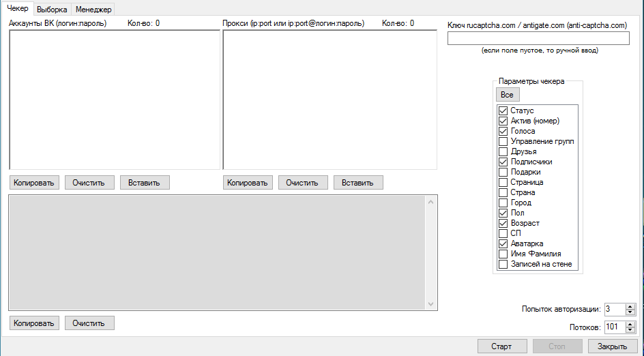Viewport: 644px width, 356px height.
Task: Click inside the Аккаунты ВК text area
Action: [114, 100]
